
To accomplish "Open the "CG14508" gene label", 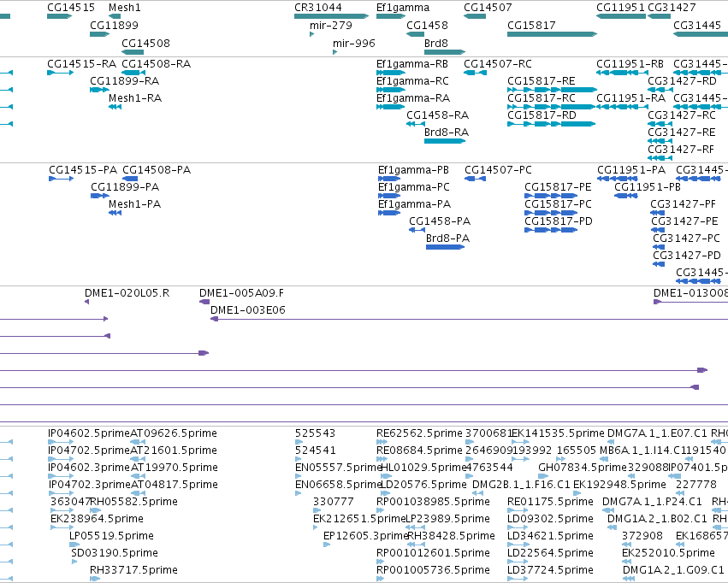I will coord(145,43).
